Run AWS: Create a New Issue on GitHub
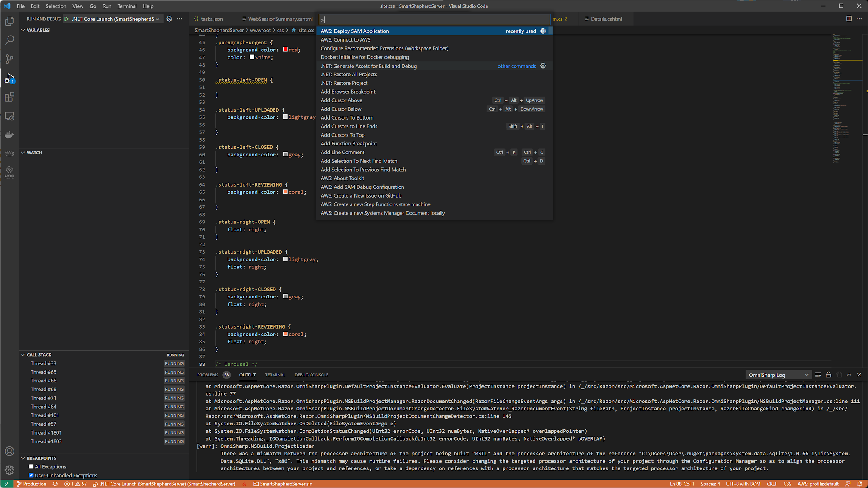The image size is (868, 488). [434, 195]
